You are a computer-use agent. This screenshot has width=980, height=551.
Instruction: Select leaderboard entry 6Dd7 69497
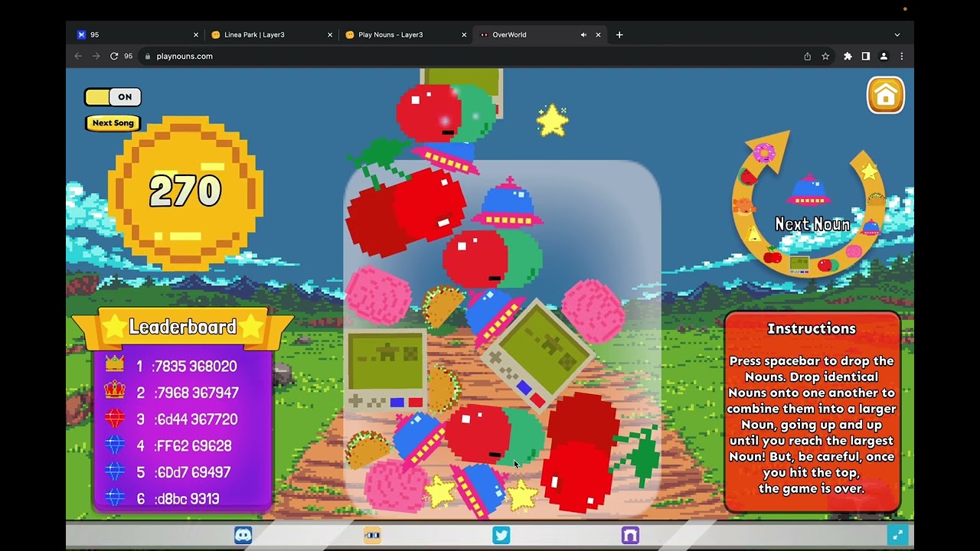[x=182, y=472]
